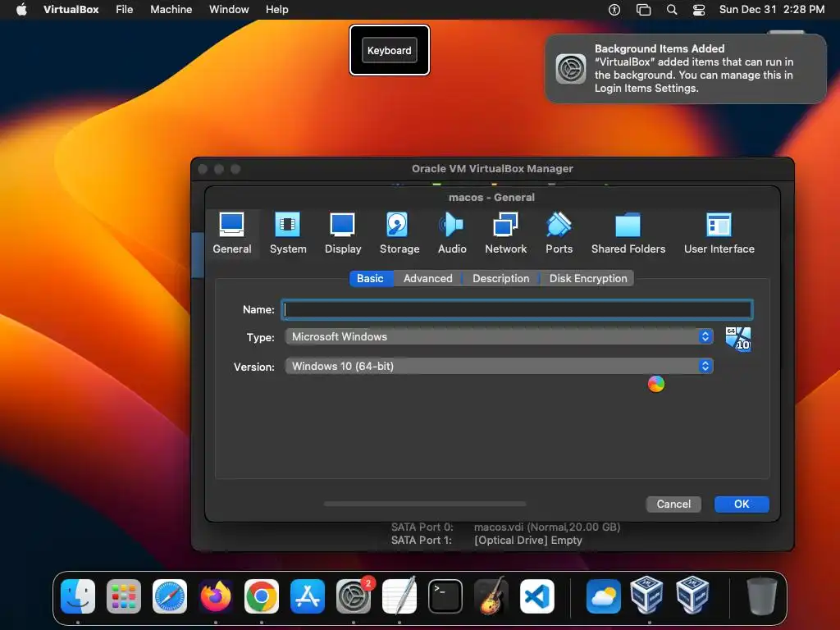
Task: Expand the Version dropdown showing Windows 10 (64-bit)
Action: (x=499, y=366)
